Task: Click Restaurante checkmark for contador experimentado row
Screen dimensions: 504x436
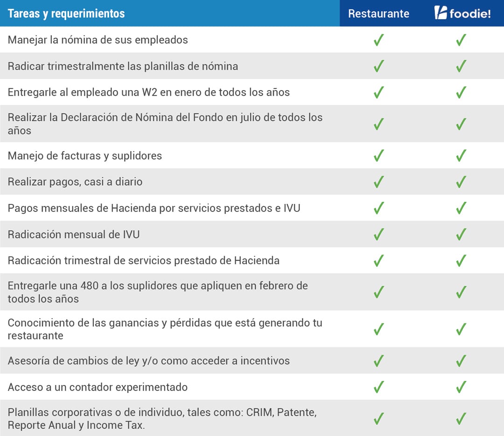Action: tap(379, 387)
